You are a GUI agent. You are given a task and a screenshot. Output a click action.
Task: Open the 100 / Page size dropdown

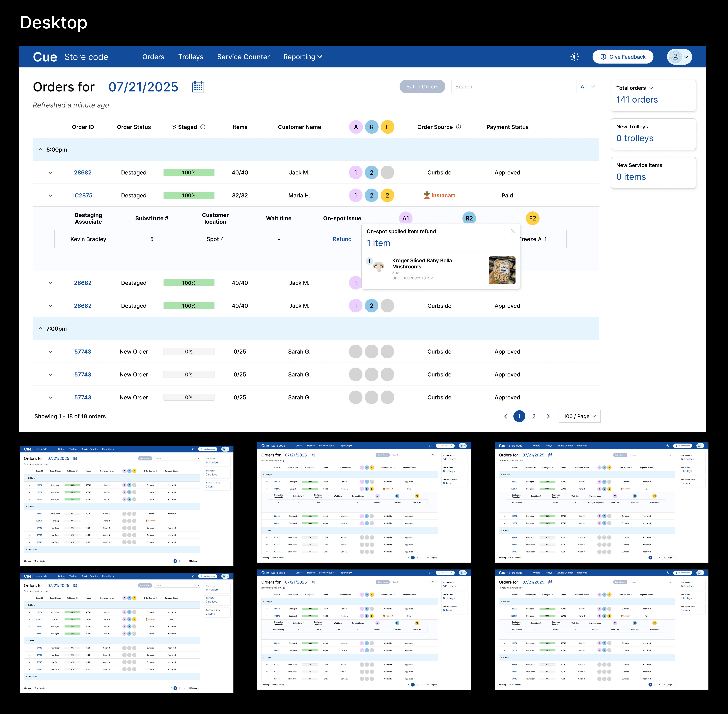point(579,416)
